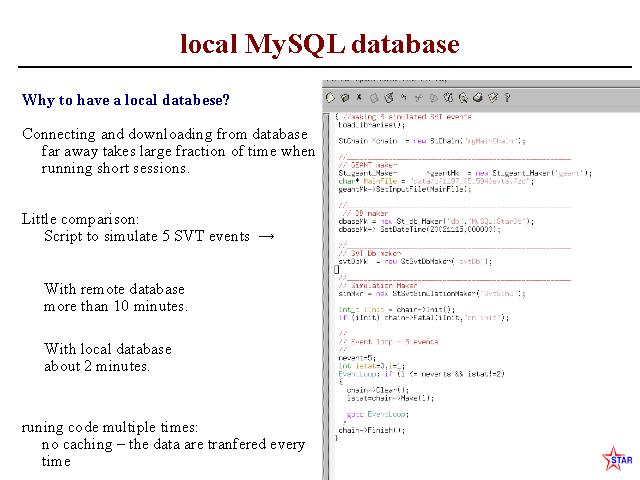The height and width of the screenshot is (480, 640).
Task: Click the '// Simulation Maker' comment line
Action: coord(378,285)
